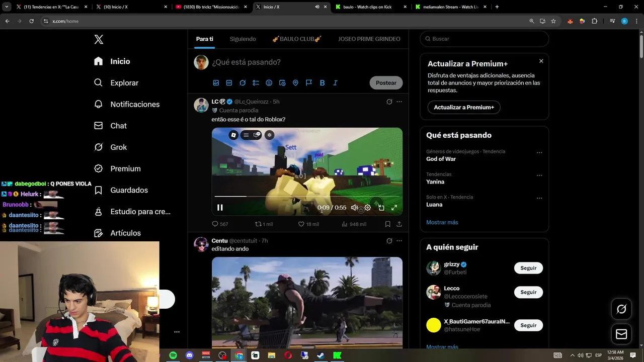The height and width of the screenshot is (362, 644).
Task: Click the flag icon in compose toolbar
Action: click(x=309, y=83)
